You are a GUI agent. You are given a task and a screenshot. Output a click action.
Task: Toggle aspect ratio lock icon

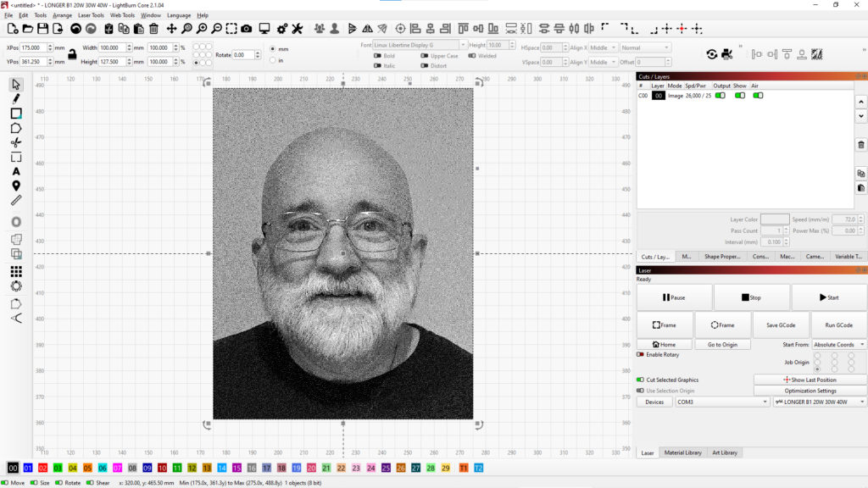click(72, 54)
